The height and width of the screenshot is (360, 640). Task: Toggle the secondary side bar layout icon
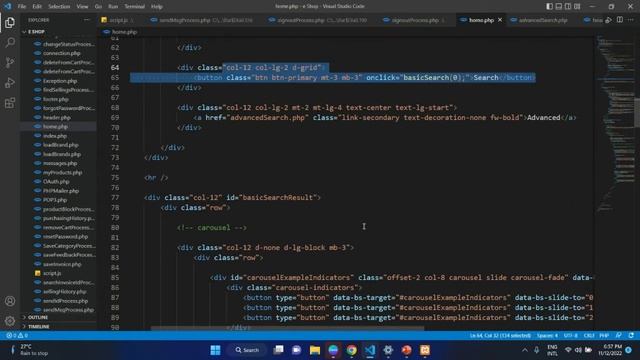tap(568, 7)
